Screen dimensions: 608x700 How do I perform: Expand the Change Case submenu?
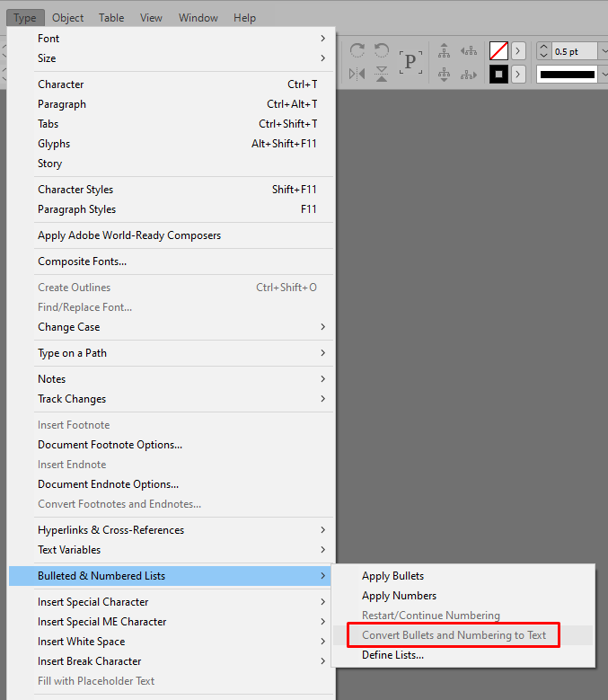click(172, 327)
